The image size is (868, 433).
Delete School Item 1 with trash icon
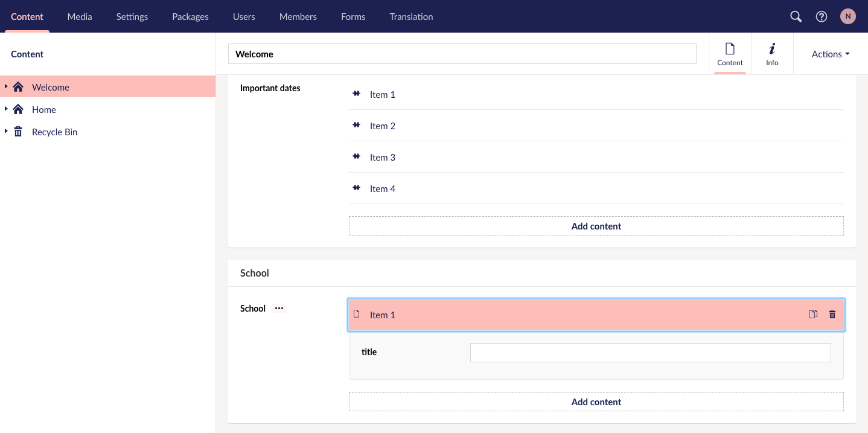click(832, 314)
